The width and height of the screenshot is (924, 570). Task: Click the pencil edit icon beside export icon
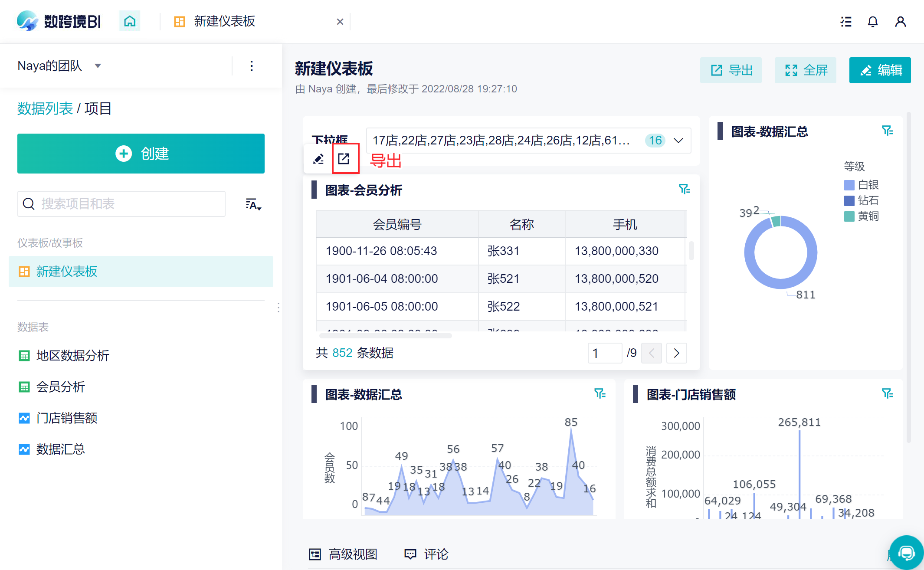pyautogui.click(x=318, y=159)
